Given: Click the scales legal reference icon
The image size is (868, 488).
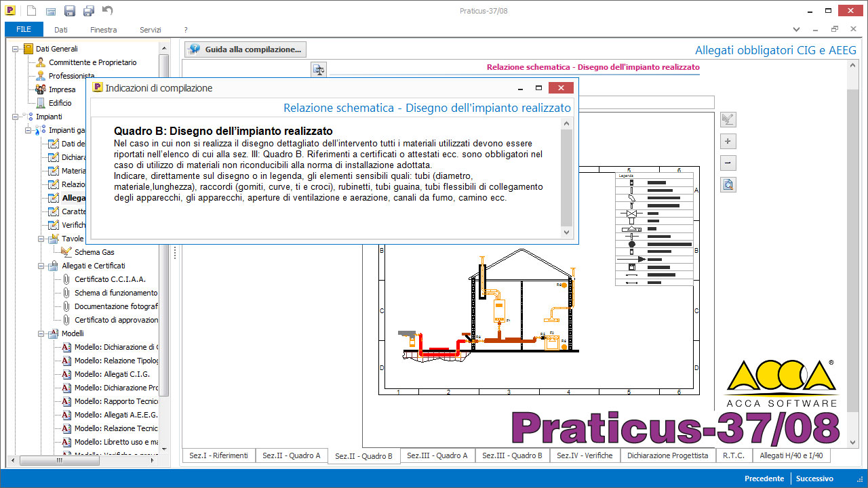Looking at the screenshot, I should coord(319,70).
